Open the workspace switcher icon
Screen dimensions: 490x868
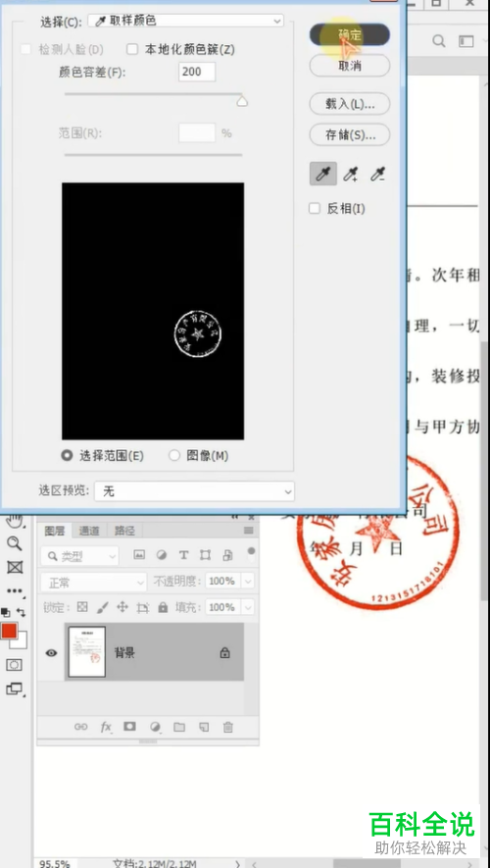466,41
